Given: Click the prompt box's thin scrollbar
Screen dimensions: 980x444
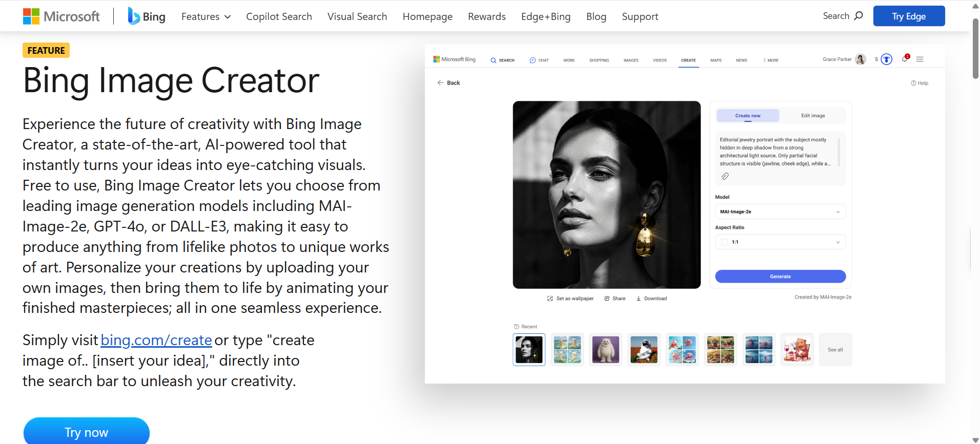Looking at the screenshot, I should (x=839, y=152).
